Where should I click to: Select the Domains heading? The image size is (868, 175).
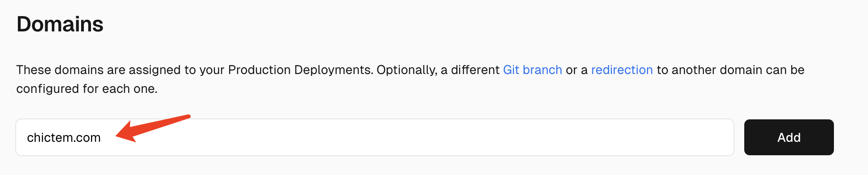[60, 24]
